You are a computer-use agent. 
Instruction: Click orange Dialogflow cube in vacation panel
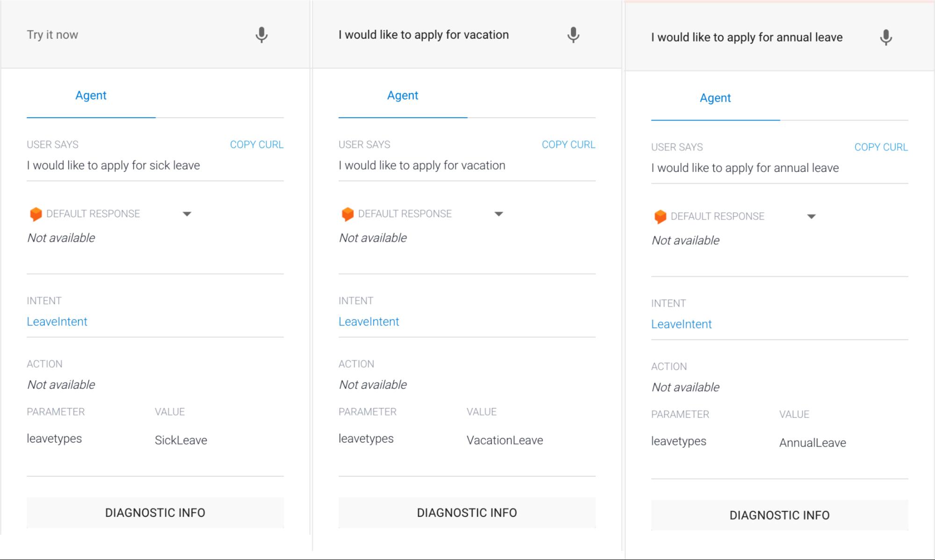[x=348, y=214]
